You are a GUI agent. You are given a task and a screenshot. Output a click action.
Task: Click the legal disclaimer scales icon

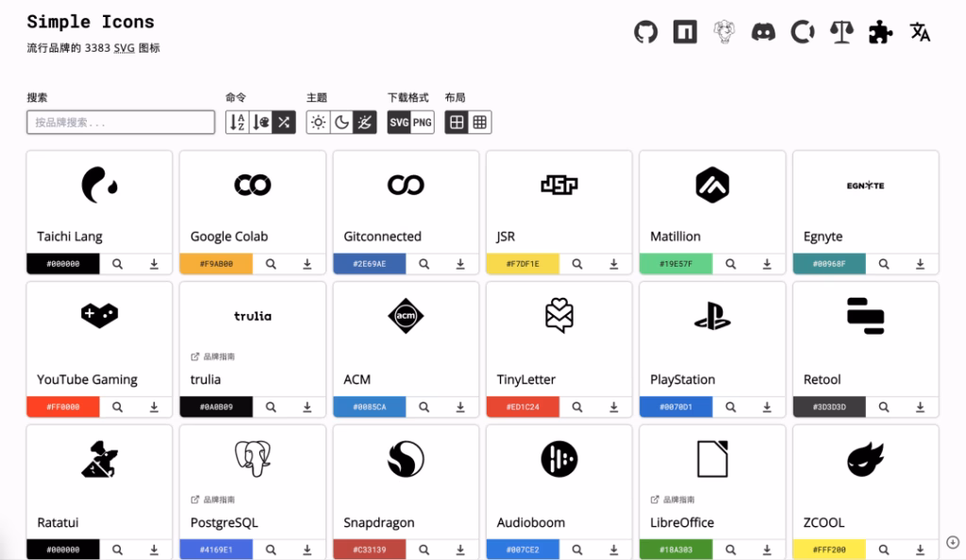(x=841, y=32)
